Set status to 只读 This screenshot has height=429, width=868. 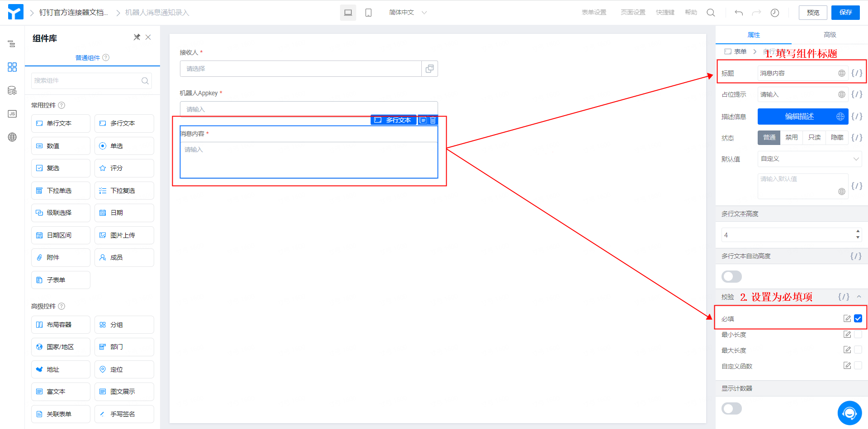pyautogui.click(x=814, y=137)
